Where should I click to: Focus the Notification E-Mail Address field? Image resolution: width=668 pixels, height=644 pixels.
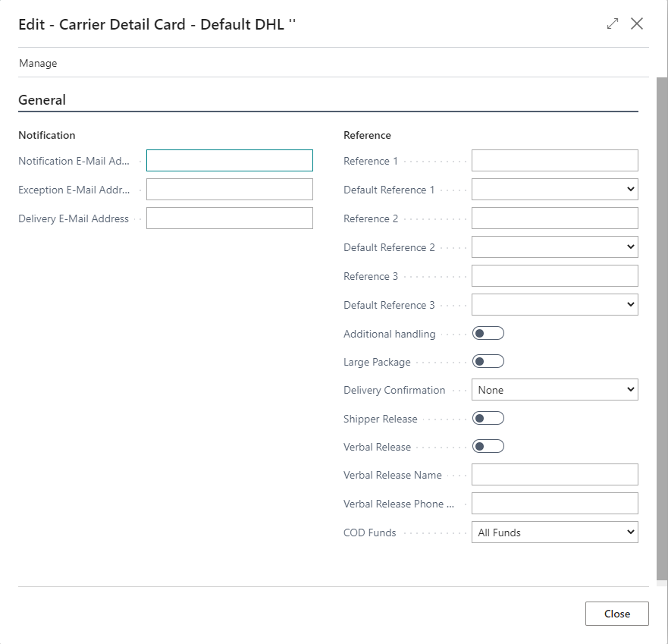click(x=229, y=161)
